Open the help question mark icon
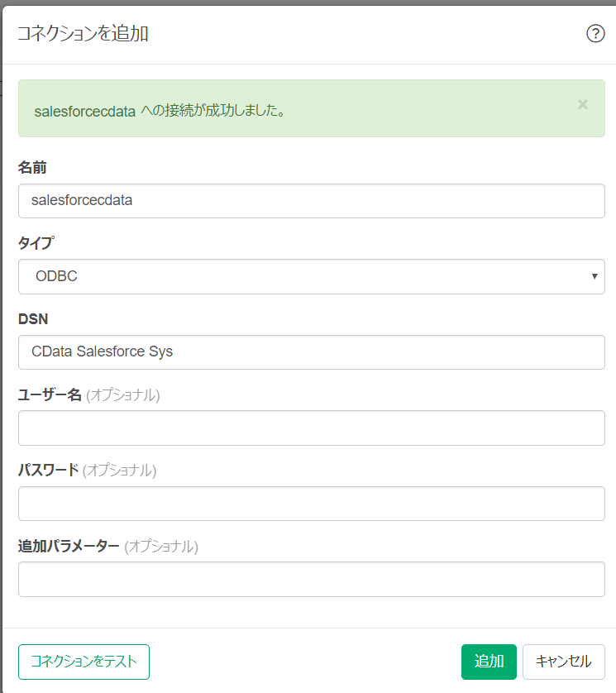The image size is (616, 693). tap(595, 33)
